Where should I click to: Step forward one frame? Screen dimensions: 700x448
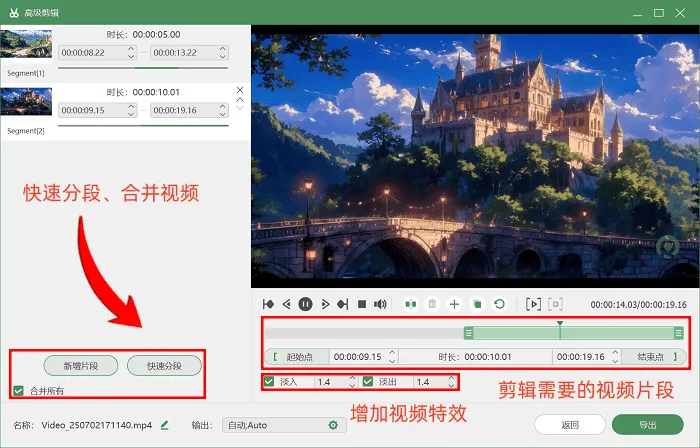(325, 304)
